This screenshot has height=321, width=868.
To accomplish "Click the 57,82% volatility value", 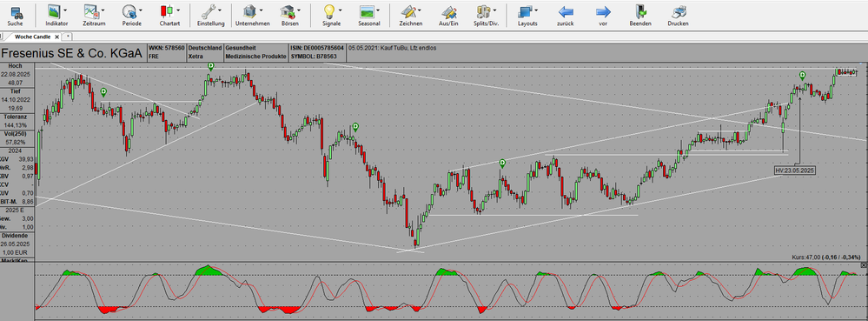I will click(16, 143).
